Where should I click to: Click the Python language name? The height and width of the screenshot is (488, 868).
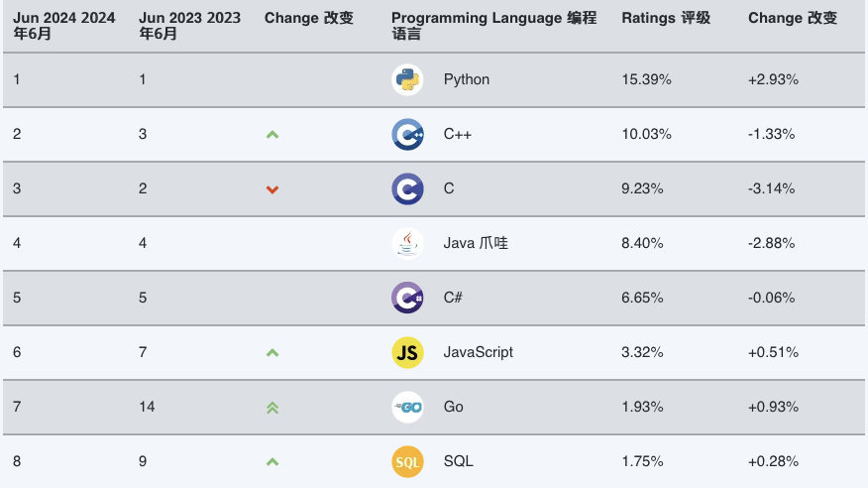pyautogui.click(x=466, y=79)
